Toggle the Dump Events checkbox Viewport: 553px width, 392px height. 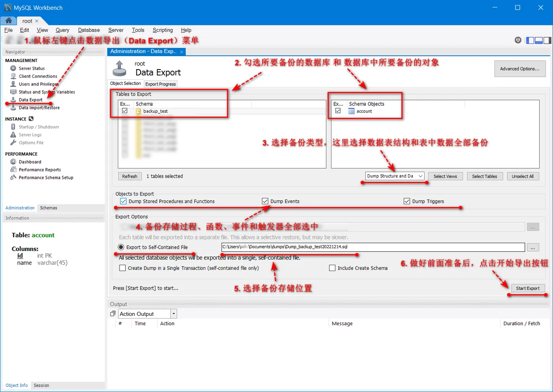point(265,201)
